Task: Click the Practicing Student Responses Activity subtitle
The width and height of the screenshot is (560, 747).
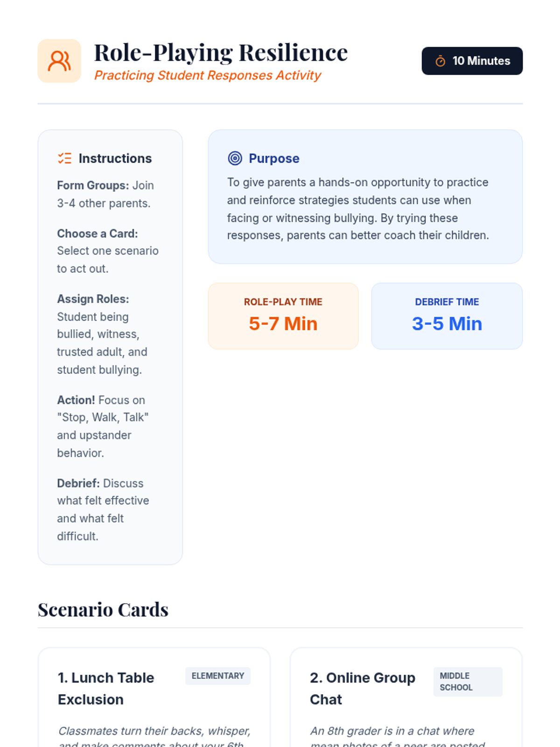Action: coord(208,75)
